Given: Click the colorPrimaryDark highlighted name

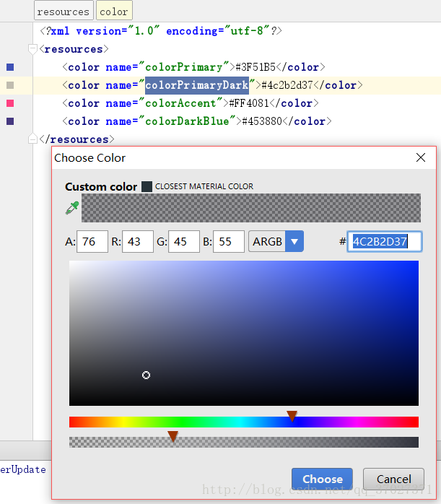Looking at the screenshot, I should point(197,85).
